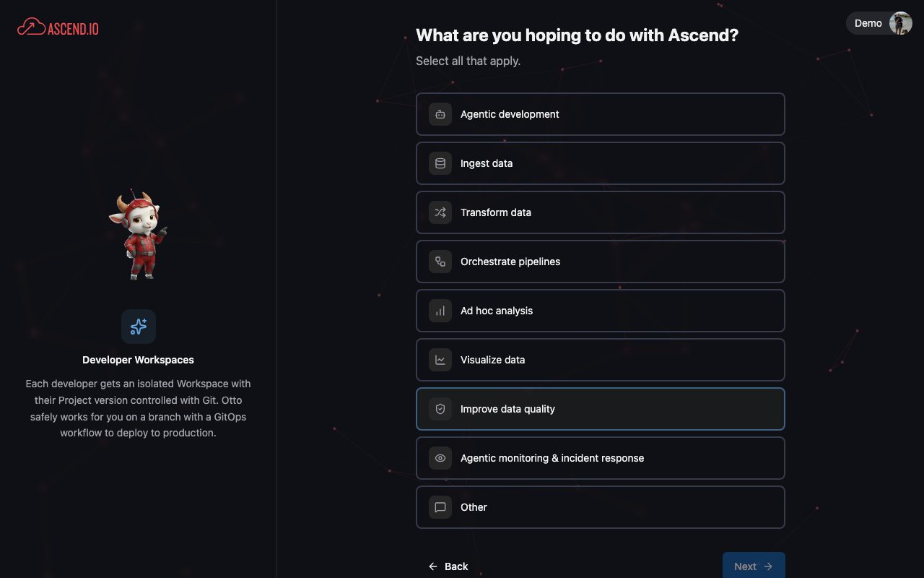
Task: Click the Orchestrate pipelines workflow icon
Action: point(440,261)
